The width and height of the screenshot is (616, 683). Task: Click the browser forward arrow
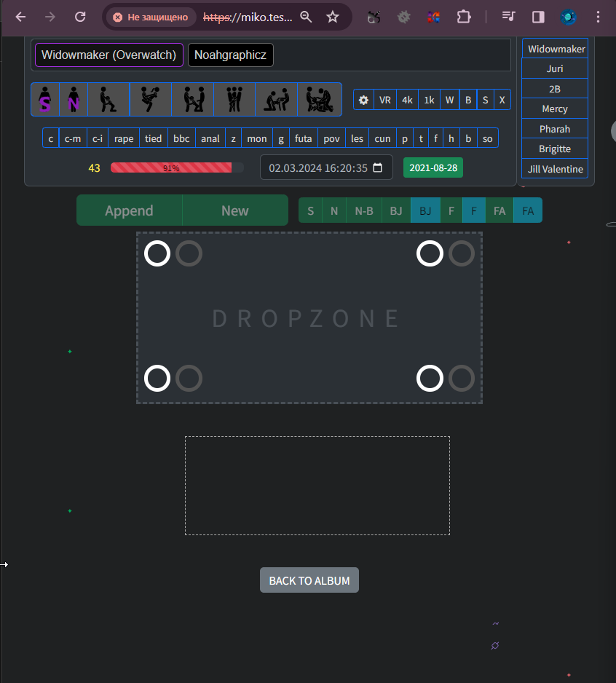pos(50,17)
